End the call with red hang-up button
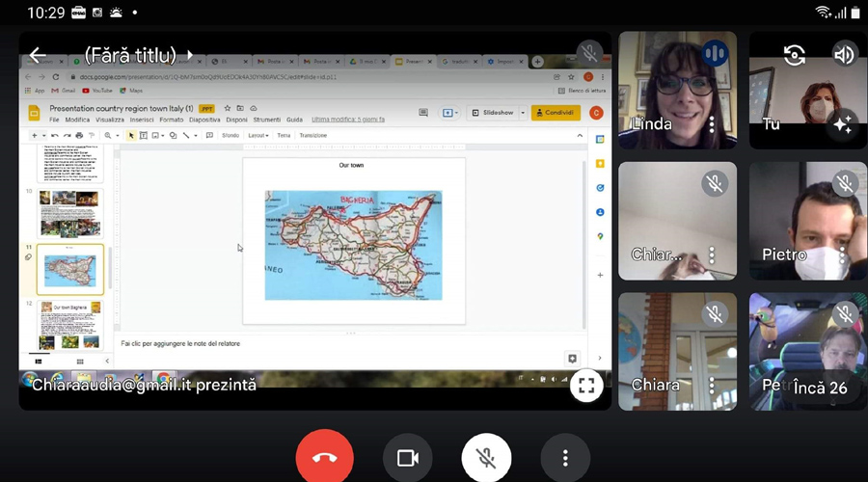Viewport: 868px width, 482px height. pos(324,458)
